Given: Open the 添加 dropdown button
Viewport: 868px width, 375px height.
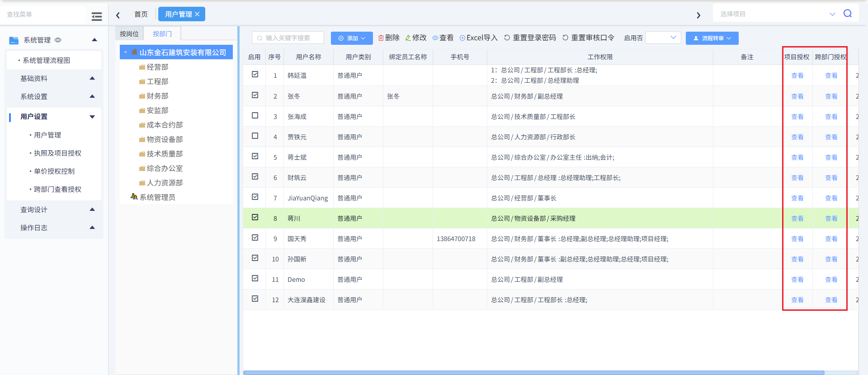Looking at the screenshot, I should click(352, 38).
